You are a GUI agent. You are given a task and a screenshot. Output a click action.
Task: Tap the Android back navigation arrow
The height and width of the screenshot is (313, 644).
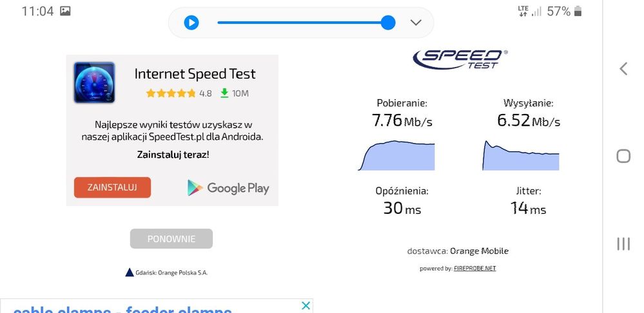(x=623, y=69)
